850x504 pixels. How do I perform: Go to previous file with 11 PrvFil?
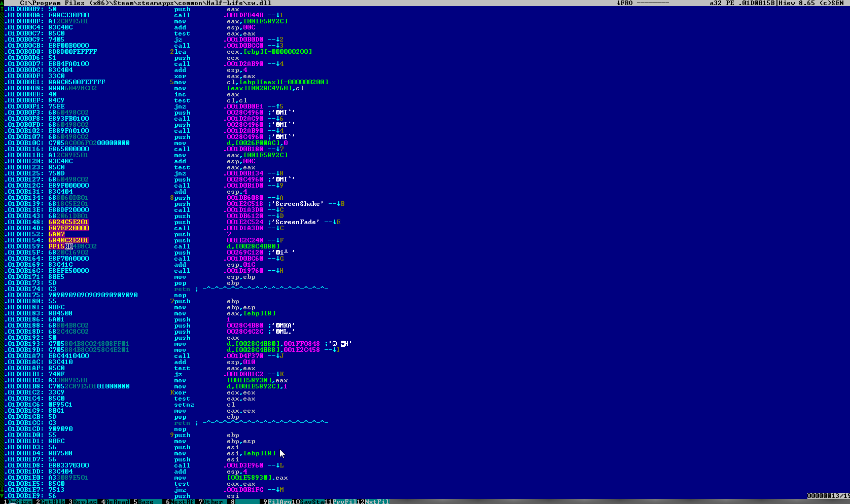coord(341,501)
